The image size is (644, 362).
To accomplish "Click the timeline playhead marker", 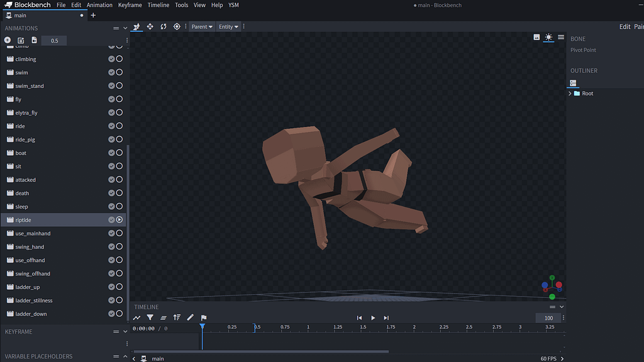I will pos(202,326).
